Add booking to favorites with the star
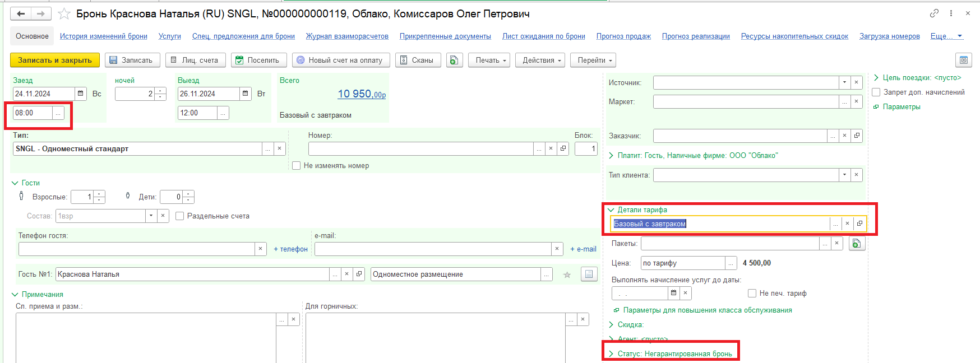980x363 pixels. pyautogui.click(x=64, y=14)
